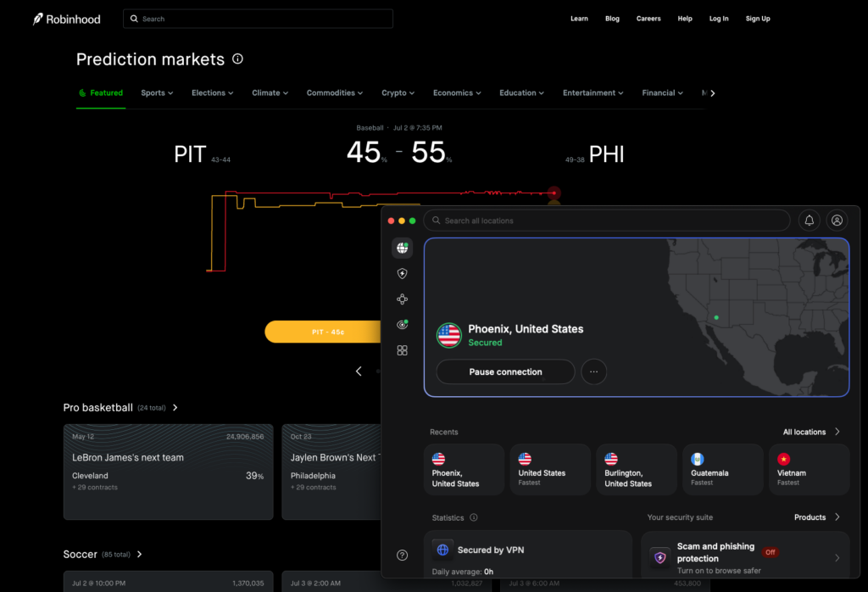Open LeBron James's next team card
868x592 pixels.
169,472
